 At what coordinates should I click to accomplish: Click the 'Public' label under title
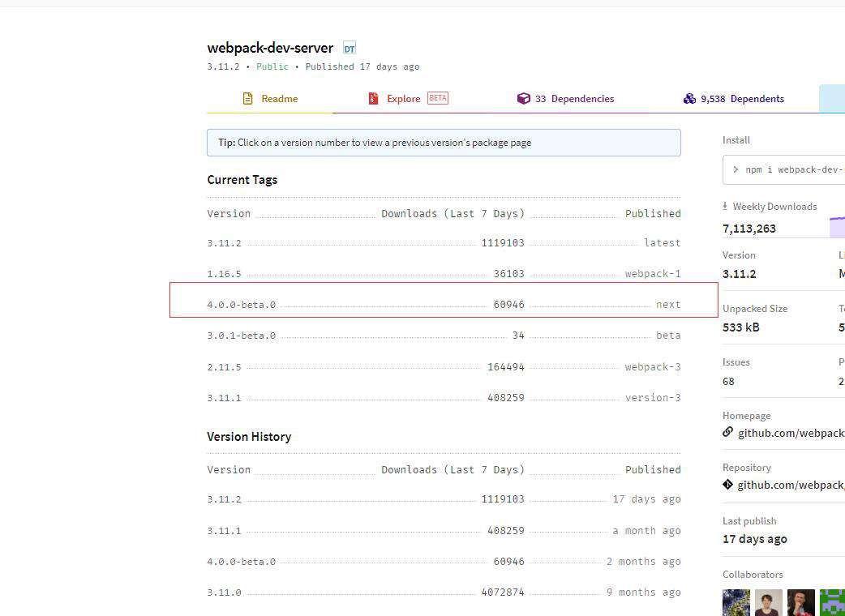click(272, 66)
